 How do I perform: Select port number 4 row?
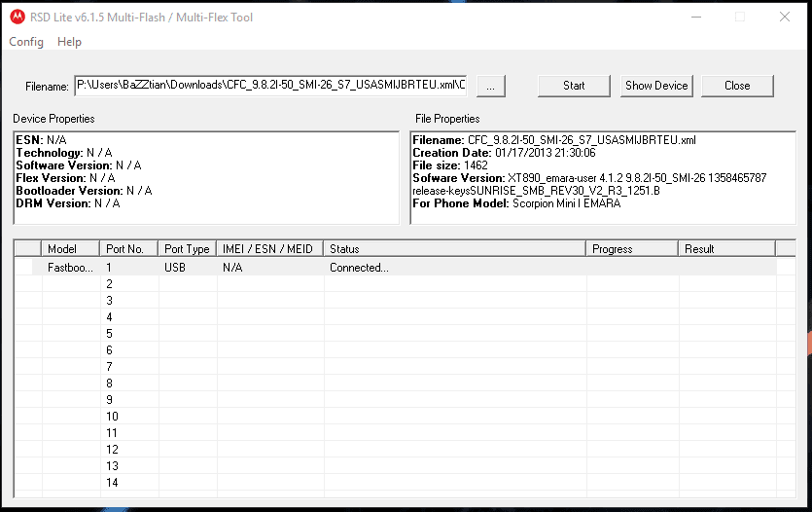pyautogui.click(x=396, y=317)
